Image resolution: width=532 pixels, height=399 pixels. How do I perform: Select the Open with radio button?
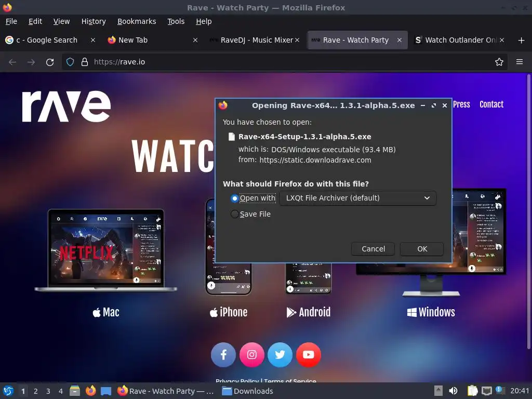point(234,198)
